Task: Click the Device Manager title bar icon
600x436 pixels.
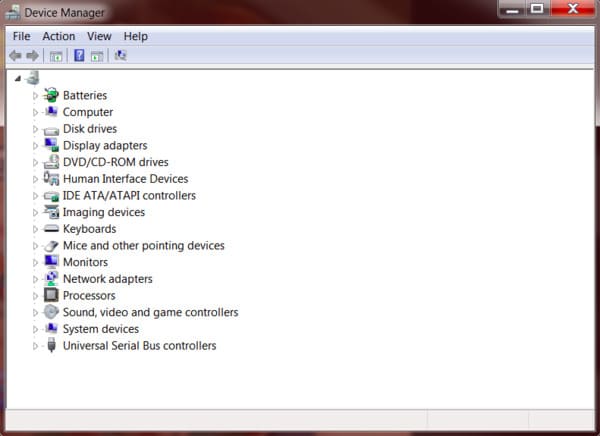Action: click(13, 12)
